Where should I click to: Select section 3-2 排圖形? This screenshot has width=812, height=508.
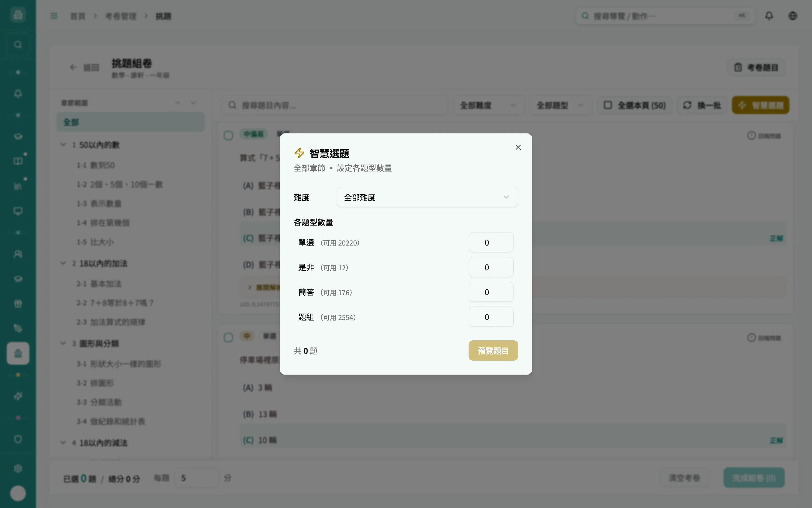95,383
